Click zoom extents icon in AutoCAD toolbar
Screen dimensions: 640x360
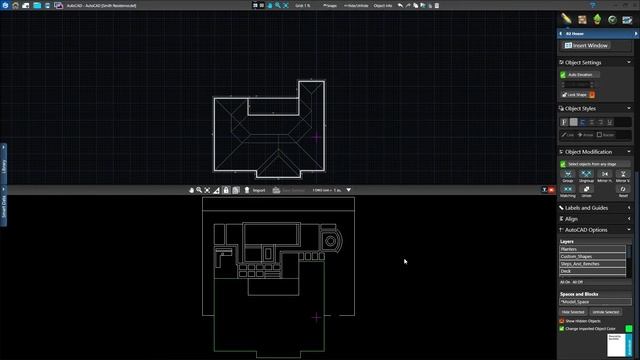point(207,190)
